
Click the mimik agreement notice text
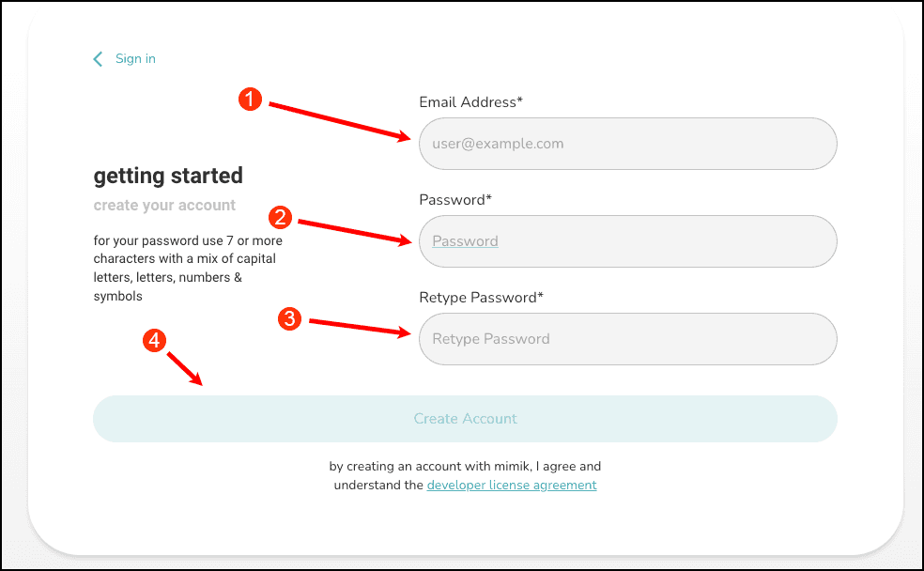click(465, 475)
